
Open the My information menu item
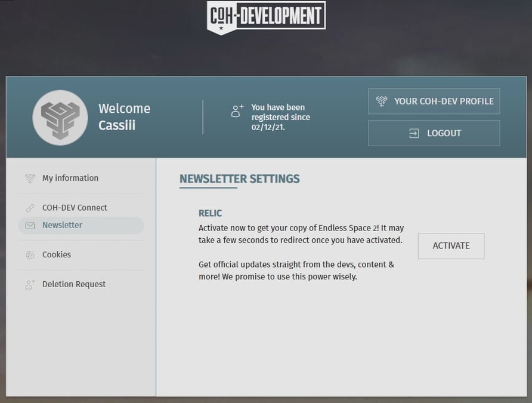coord(81,178)
